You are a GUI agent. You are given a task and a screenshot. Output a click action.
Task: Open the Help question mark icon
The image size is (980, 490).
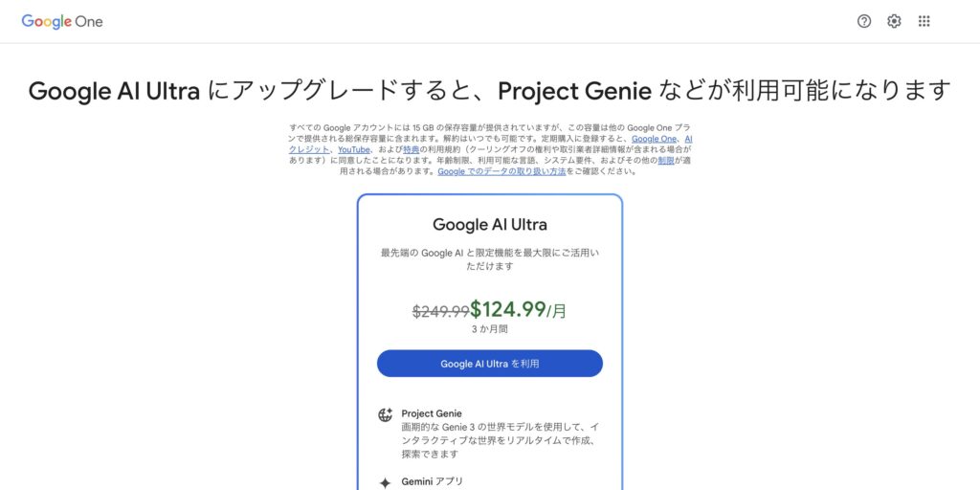point(864,21)
